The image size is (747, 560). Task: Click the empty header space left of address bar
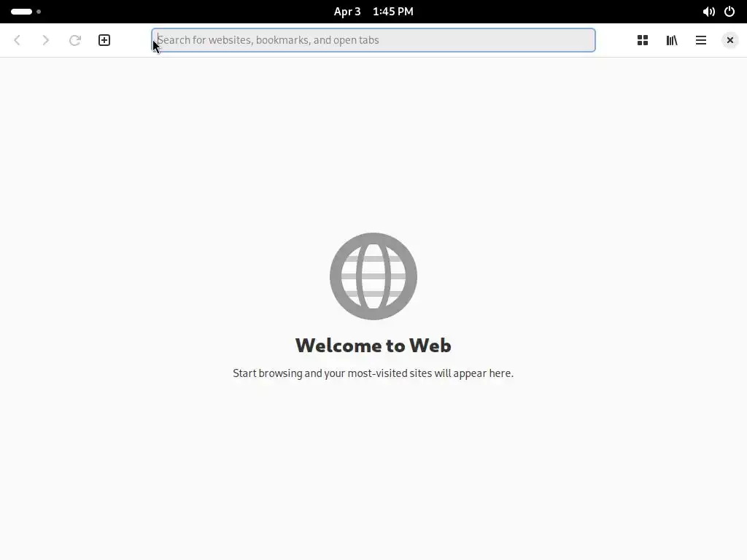133,40
